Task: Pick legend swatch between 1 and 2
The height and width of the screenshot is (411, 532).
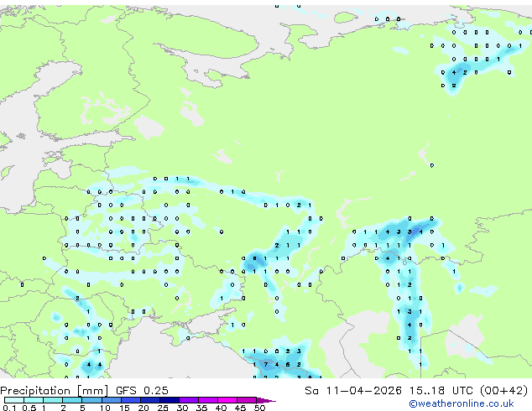Action: [x=53, y=400]
